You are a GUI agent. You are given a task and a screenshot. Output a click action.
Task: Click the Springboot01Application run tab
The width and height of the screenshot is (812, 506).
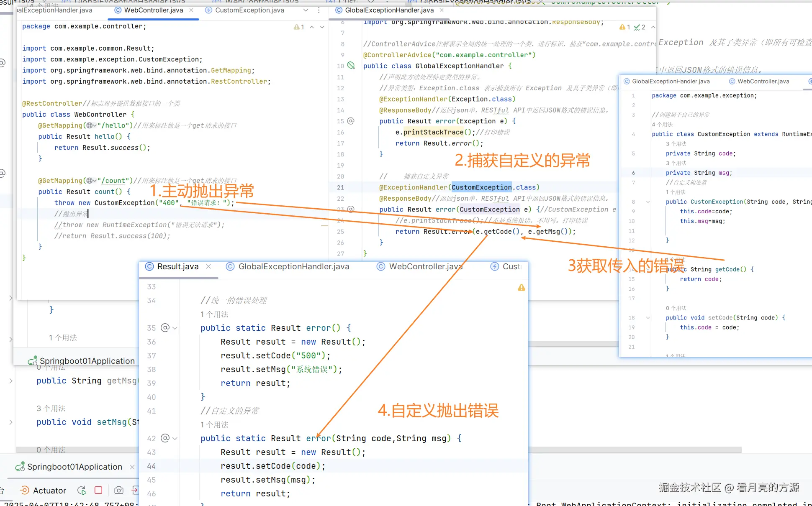(75, 467)
